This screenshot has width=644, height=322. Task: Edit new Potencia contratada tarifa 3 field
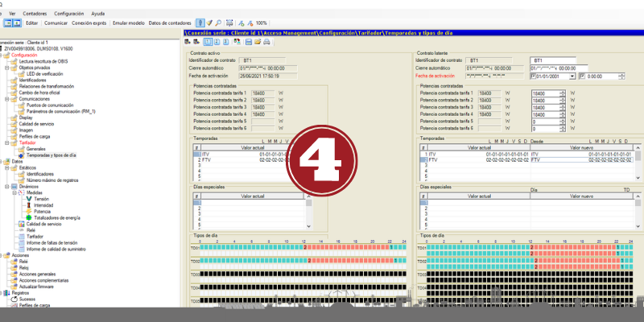[546, 108]
